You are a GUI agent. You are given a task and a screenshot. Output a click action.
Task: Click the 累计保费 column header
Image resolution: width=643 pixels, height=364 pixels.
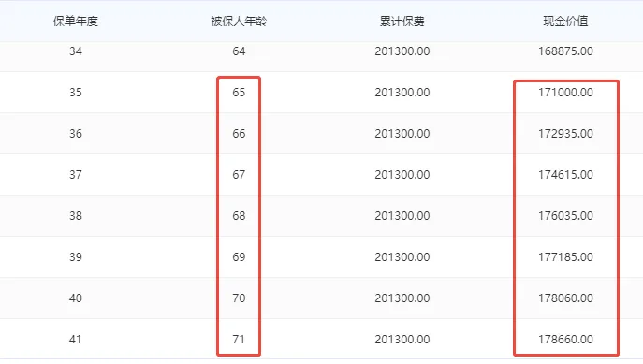402,22
